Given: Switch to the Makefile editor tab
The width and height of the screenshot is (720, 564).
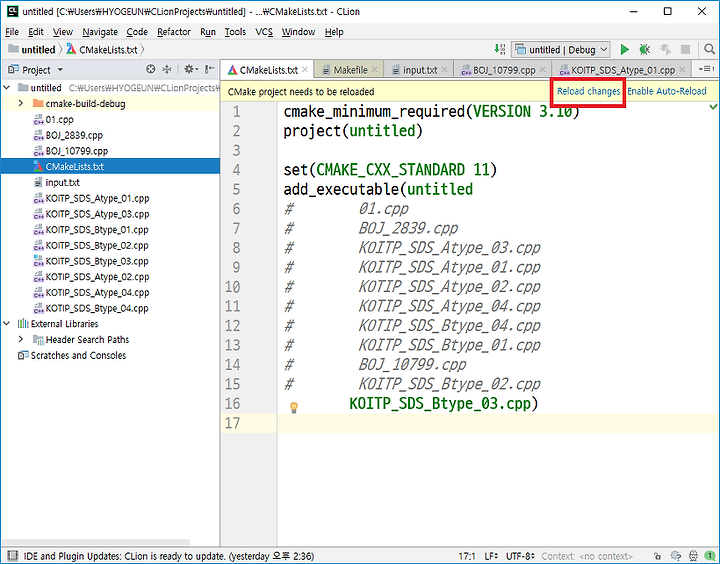Looking at the screenshot, I should (x=350, y=70).
